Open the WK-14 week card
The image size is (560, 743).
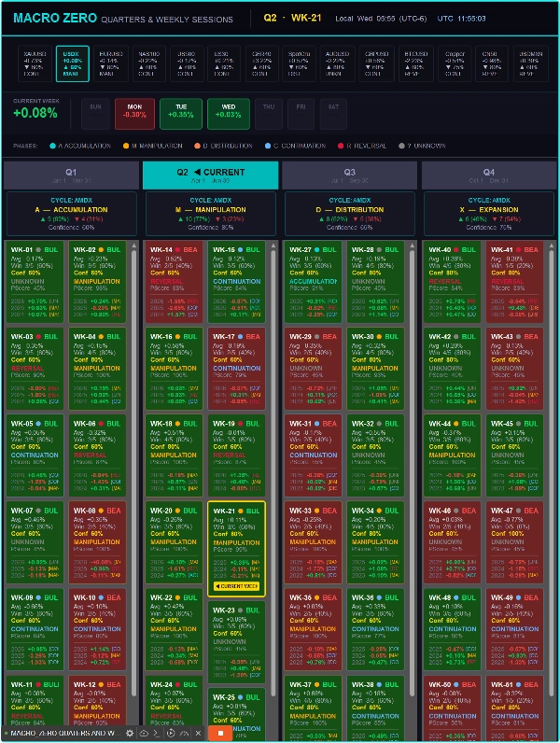pos(174,282)
